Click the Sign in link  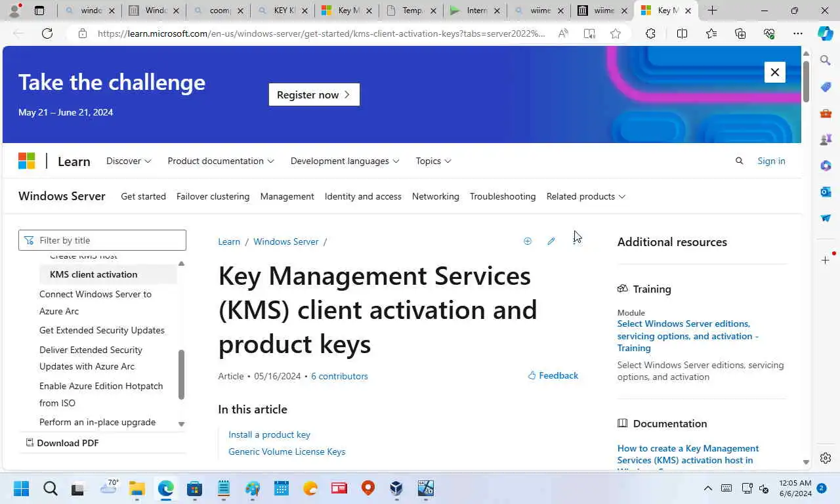pos(771,161)
